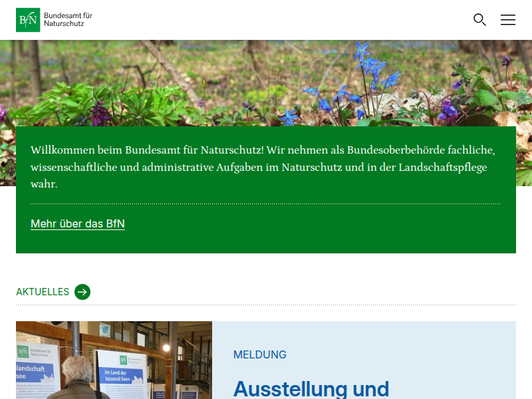Open the hamburger menu

(508, 20)
